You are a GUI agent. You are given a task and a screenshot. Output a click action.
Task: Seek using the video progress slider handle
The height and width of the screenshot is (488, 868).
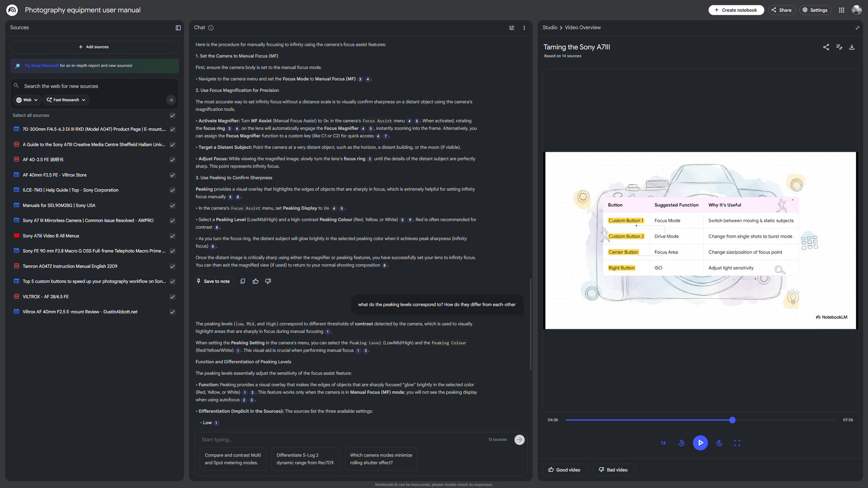tap(732, 420)
